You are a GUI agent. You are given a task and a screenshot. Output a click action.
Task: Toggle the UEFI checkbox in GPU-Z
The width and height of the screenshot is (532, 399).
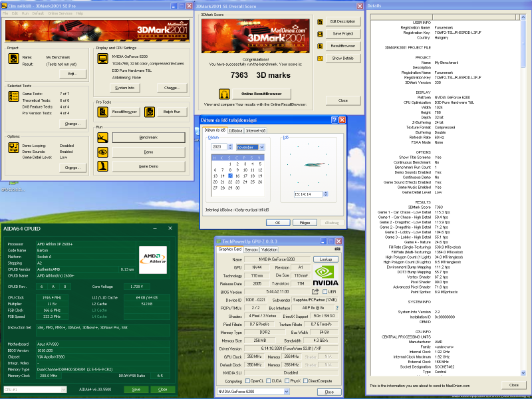point(325,292)
